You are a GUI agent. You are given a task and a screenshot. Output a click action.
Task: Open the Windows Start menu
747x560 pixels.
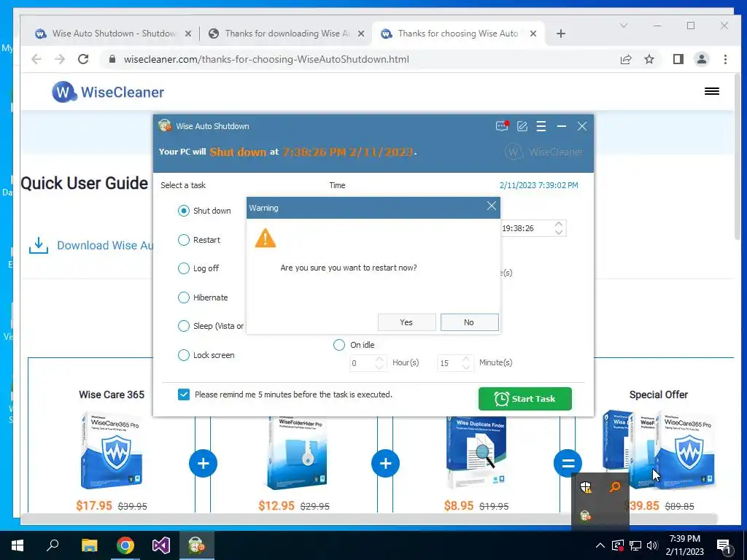click(18, 545)
